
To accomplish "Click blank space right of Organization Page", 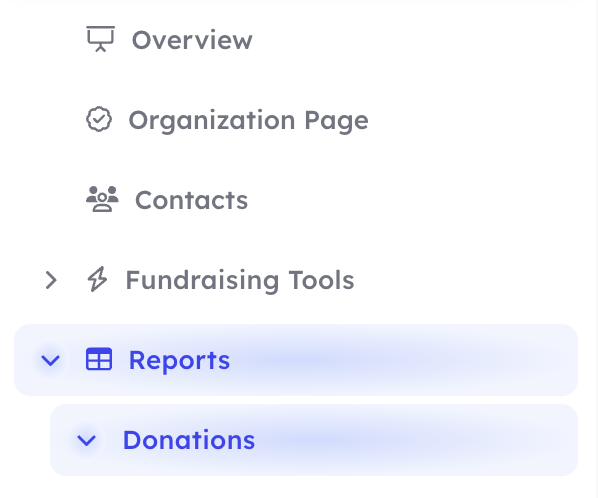I will 473,120.
